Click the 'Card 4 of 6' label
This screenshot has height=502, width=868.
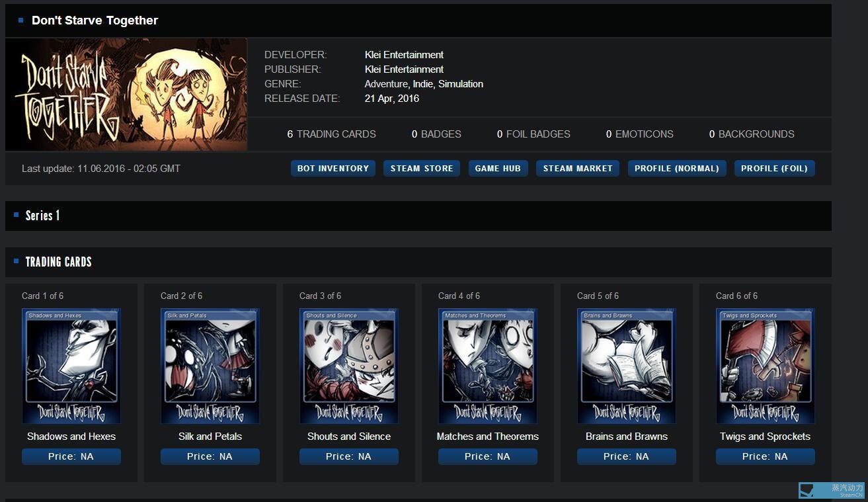[x=459, y=296]
